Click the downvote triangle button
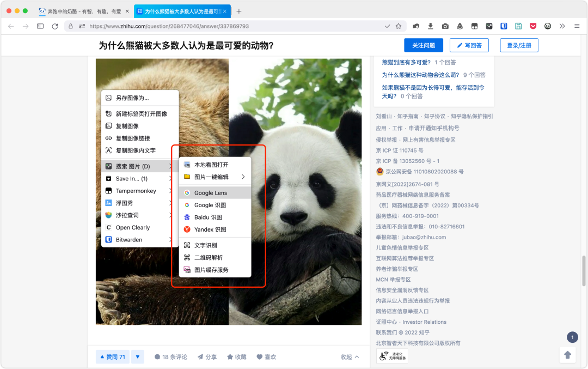 (x=138, y=356)
